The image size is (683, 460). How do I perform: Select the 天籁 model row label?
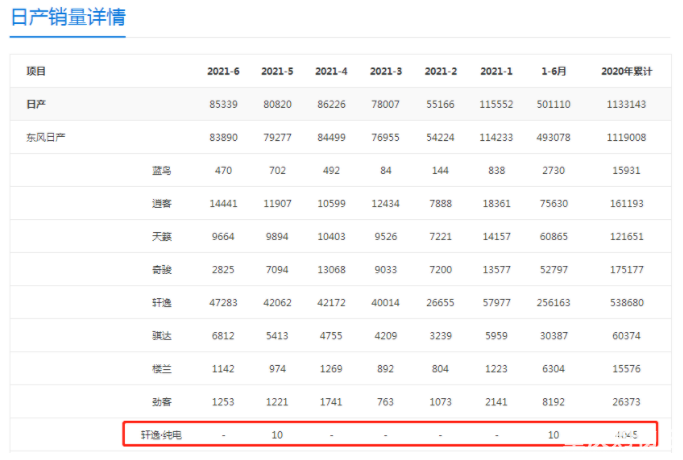tap(162, 237)
